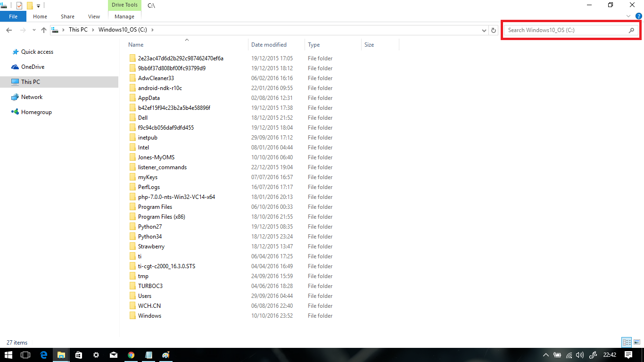The height and width of the screenshot is (362, 644).
Task: Open the This PC icon in address bar
Action: tap(78, 30)
